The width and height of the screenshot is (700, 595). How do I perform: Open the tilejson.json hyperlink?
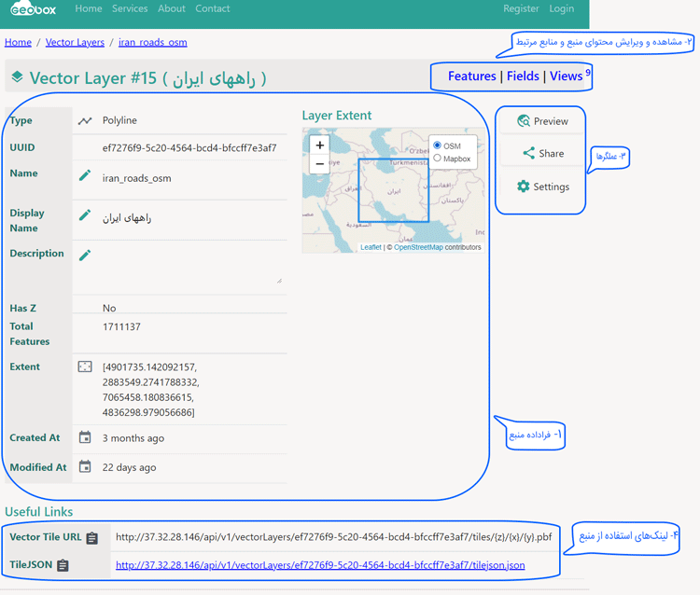(320, 565)
